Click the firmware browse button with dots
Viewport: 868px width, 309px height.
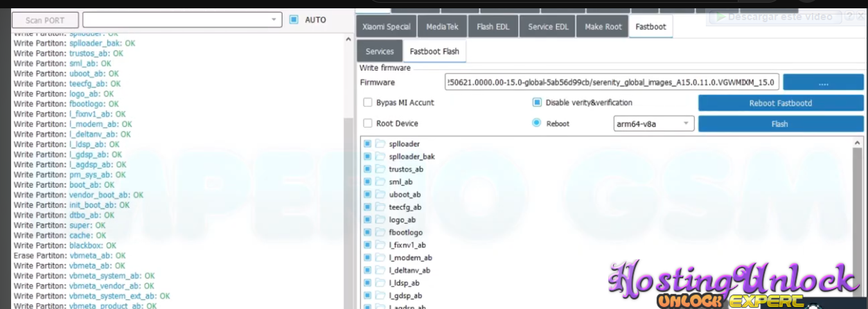pos(823,82)
